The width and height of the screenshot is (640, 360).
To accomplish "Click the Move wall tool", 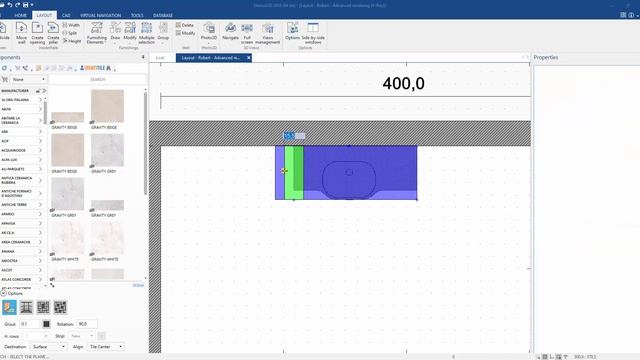I will 21,33.
